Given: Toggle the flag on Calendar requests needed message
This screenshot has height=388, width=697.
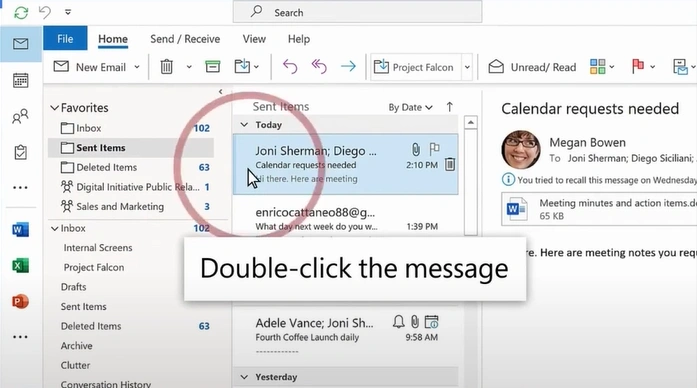Looking at the screenshot, I should click(434, 149).
